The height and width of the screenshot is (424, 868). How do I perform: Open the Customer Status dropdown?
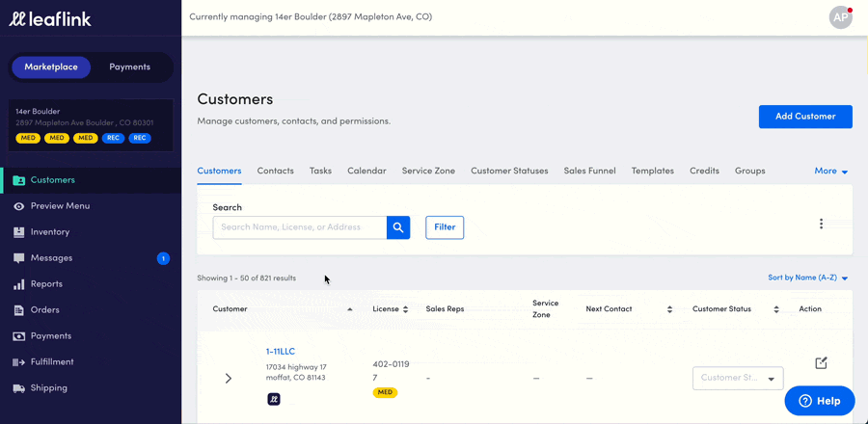pos(738,379)
